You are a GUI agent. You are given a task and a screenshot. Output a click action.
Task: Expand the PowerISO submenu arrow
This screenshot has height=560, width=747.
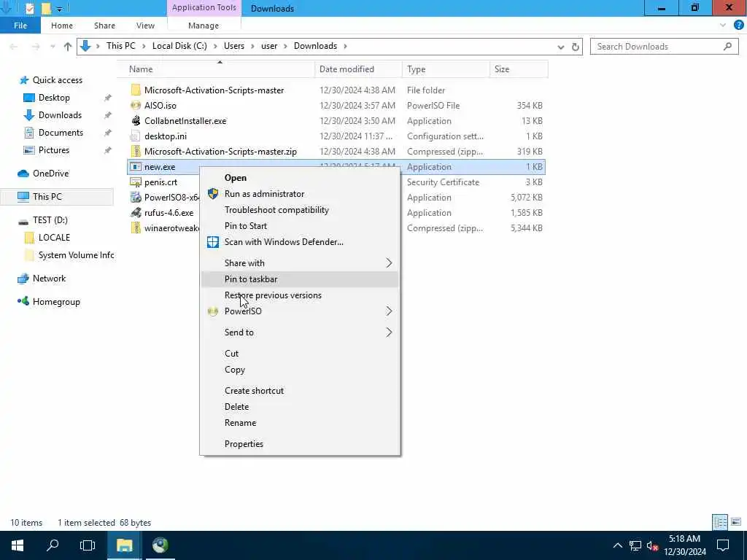tap(389, 311)
